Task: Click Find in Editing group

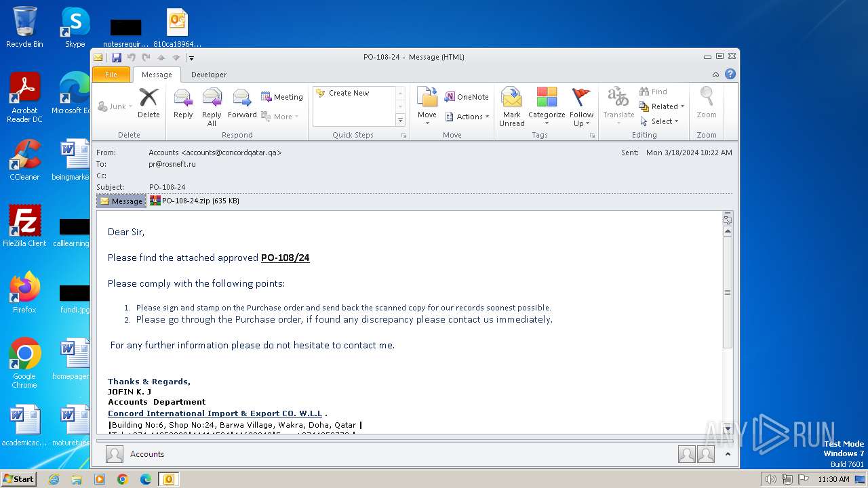Action: (x=653, y=91)
